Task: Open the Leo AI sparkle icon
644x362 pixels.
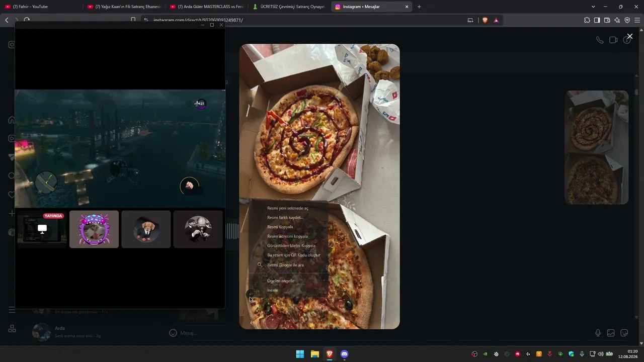Action: point(617,20)
